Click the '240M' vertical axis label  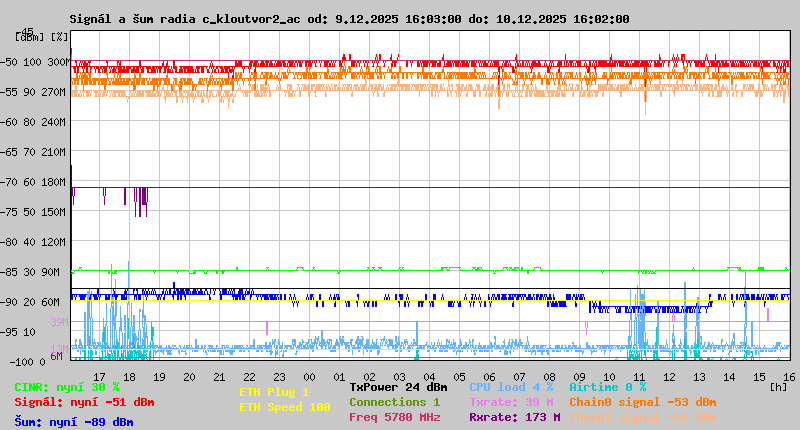click(x=54, y=122)
